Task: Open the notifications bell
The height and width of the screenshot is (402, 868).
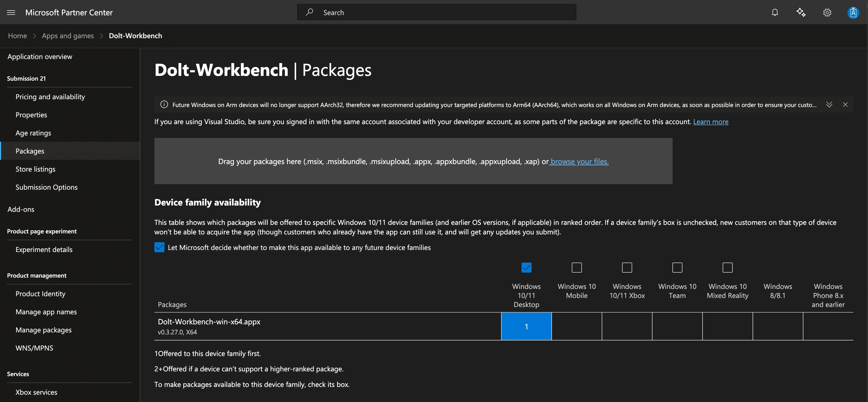Action: point(775,12)
